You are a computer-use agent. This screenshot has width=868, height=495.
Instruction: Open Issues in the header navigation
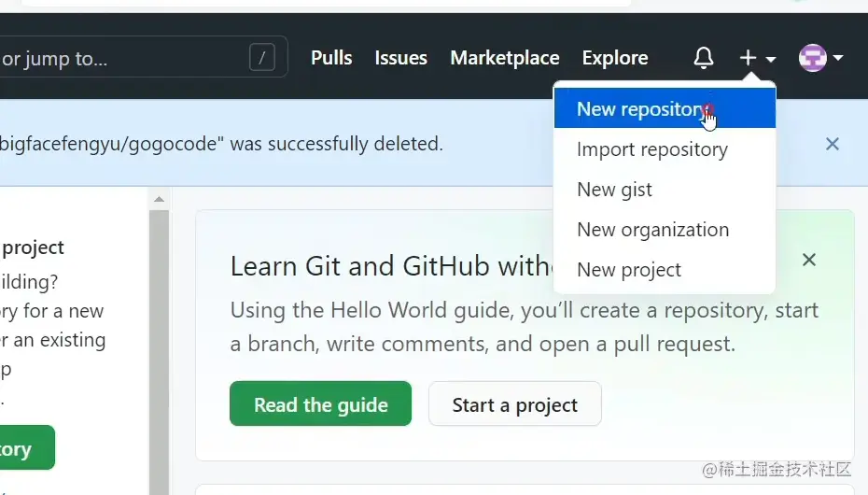click(400, 58)
